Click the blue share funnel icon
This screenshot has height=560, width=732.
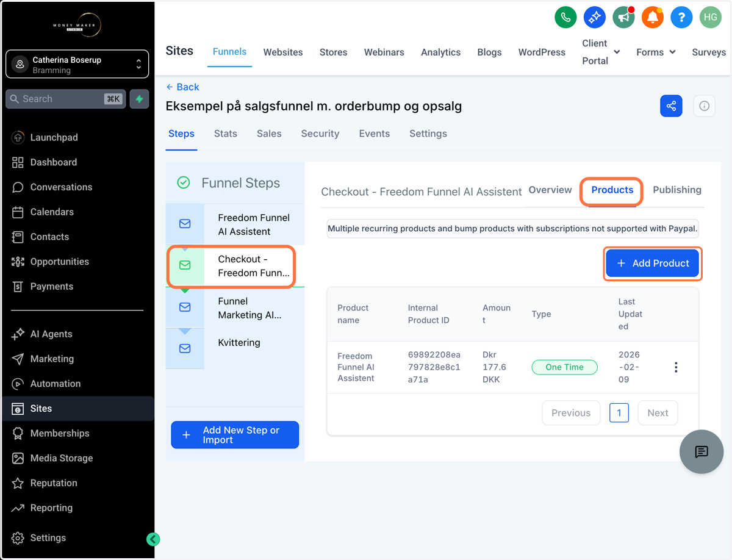point(671,106)
